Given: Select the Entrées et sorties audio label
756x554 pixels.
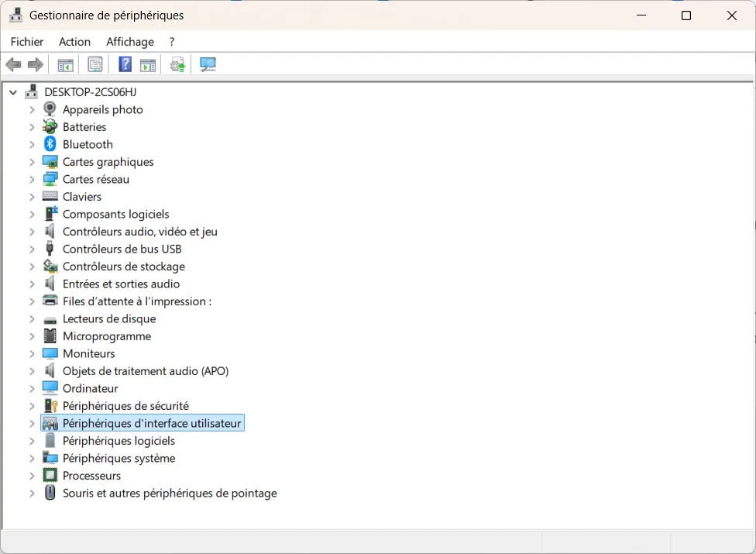Looking at the screenshot, I should point(121,284).
